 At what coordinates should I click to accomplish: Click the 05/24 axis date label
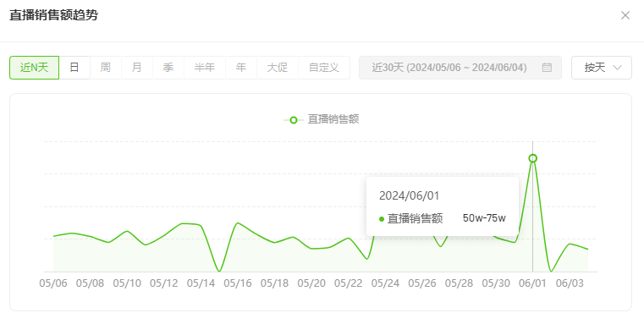(x=385, y=283)
